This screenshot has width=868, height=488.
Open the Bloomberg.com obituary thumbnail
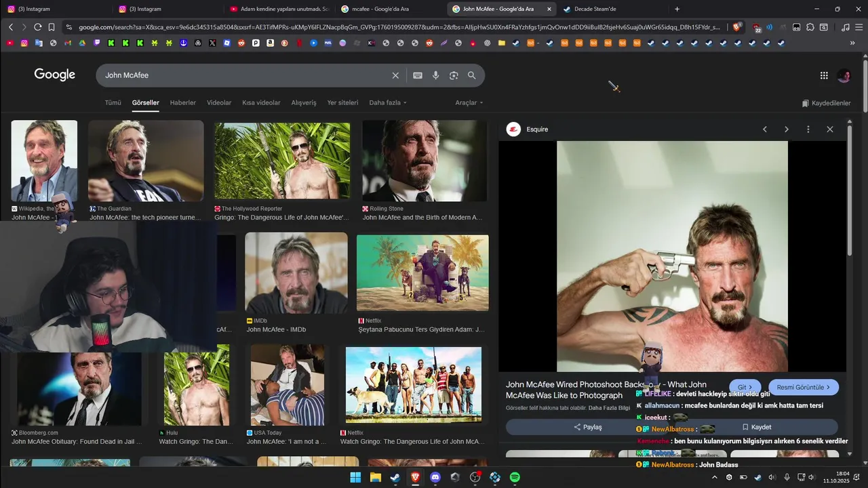80,389
